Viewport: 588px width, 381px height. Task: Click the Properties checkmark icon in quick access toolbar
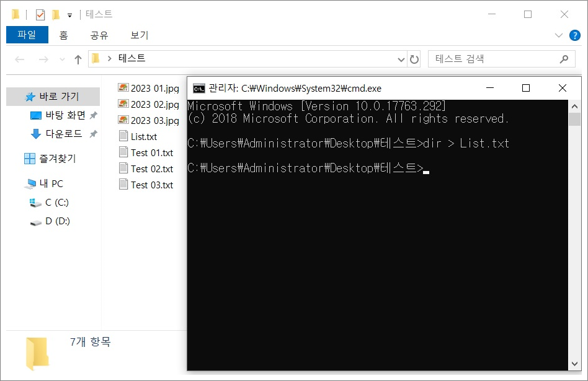pos(40,15)
